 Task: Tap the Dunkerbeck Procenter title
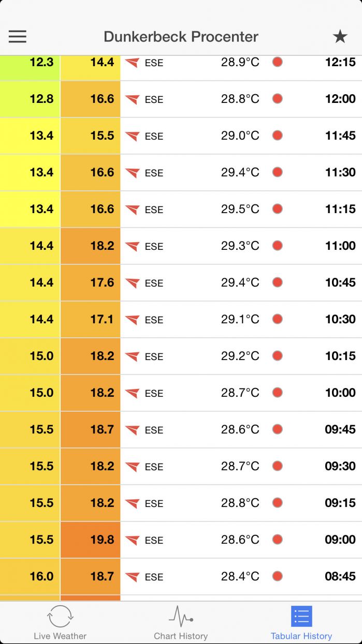(181, 37)
